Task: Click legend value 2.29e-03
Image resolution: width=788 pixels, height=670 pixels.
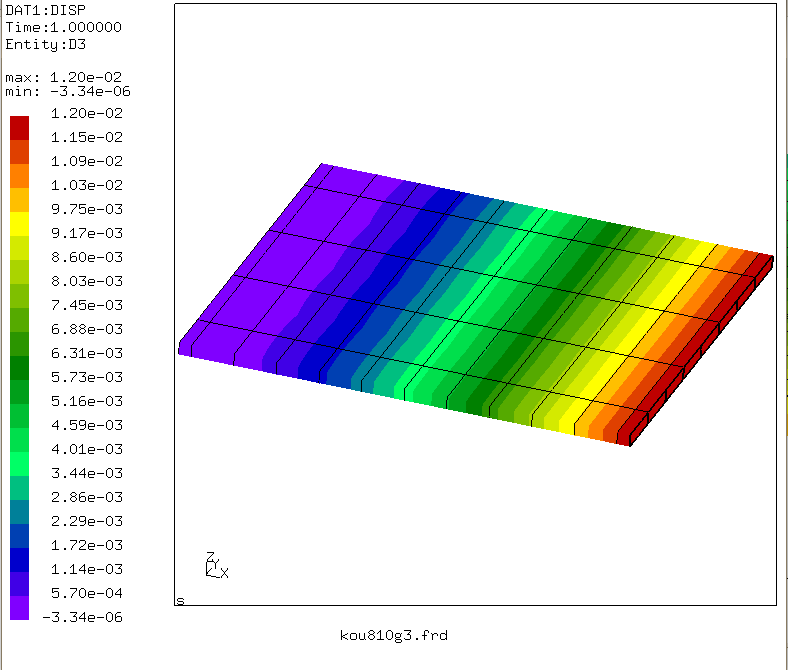Action: point(87,521)
